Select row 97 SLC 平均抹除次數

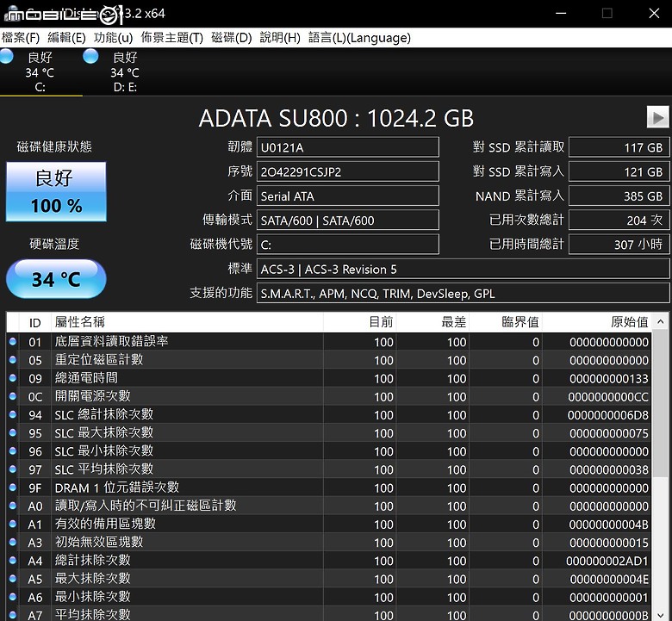click(x=329, y=469)
